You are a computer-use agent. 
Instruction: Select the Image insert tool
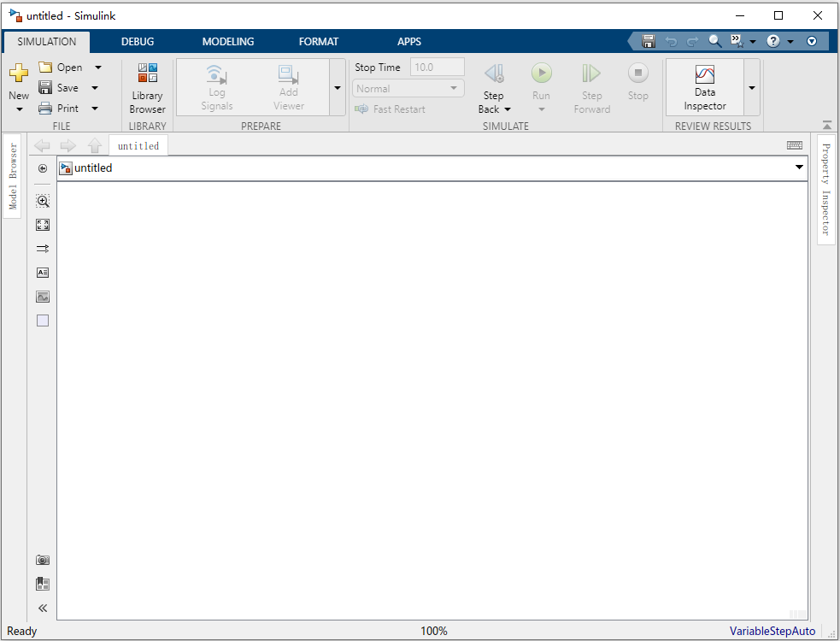click(x=43, y=297)
